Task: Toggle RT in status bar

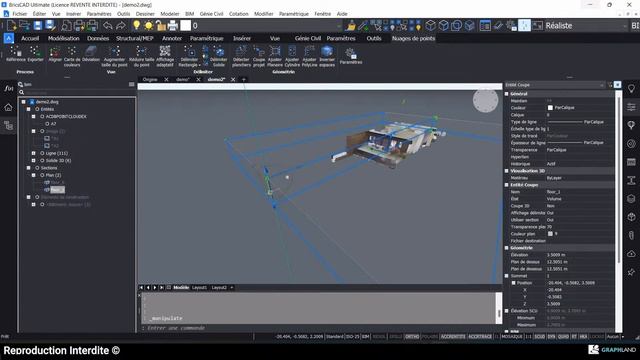Action: pos(574,337)
